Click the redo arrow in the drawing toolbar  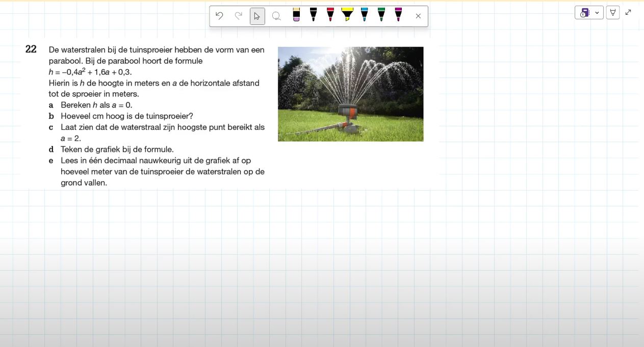click(x=238, y=16)
